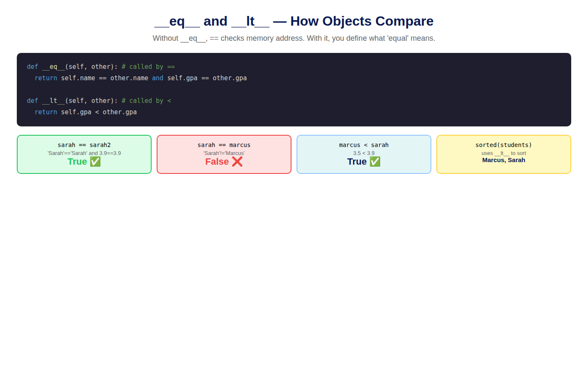Select the sarah == marcus card

224,154
